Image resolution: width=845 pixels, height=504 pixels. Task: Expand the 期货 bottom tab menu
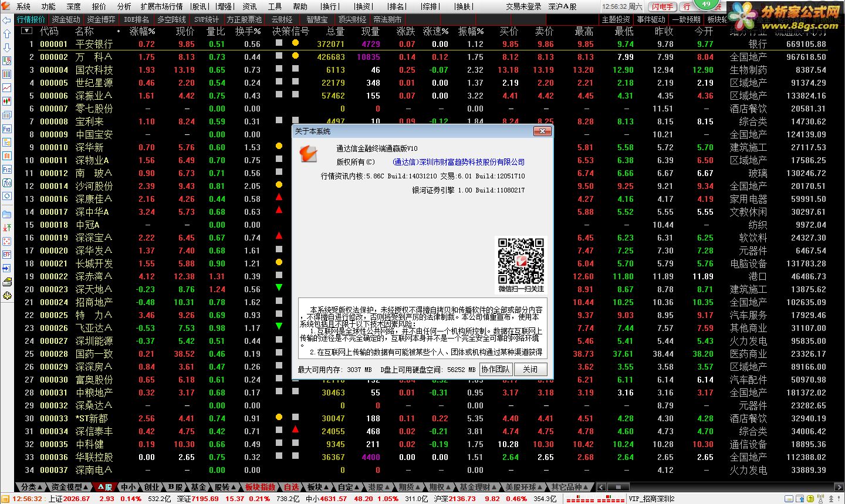click(x=409, y=487)
